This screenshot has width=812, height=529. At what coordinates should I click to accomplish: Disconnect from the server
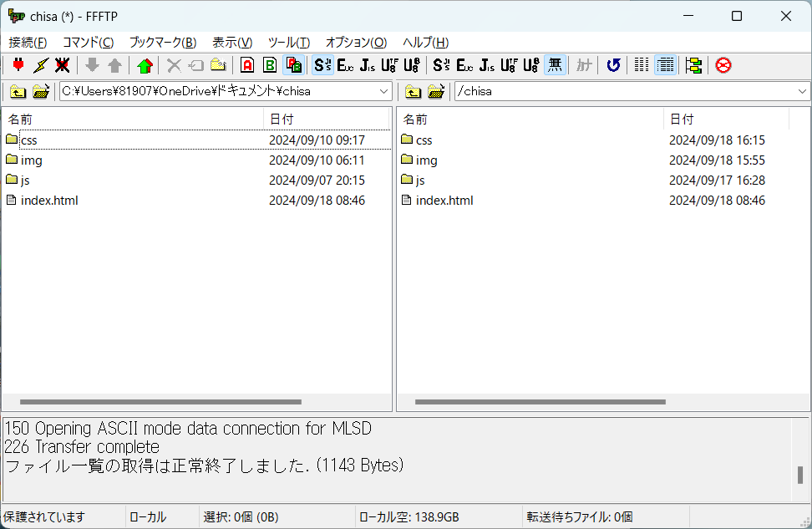pos(62,64)
